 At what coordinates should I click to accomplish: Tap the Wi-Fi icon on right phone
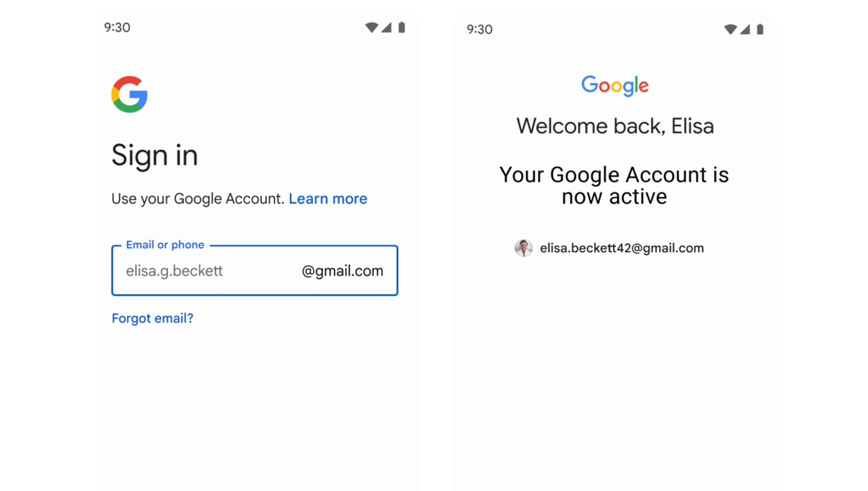(x=730, y=29)
